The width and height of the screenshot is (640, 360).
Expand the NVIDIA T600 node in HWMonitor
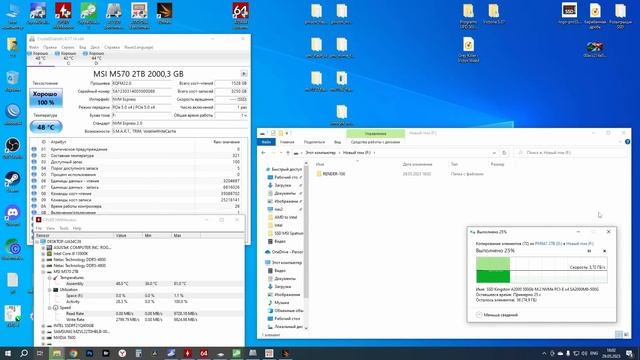click(x=43, y=338)
